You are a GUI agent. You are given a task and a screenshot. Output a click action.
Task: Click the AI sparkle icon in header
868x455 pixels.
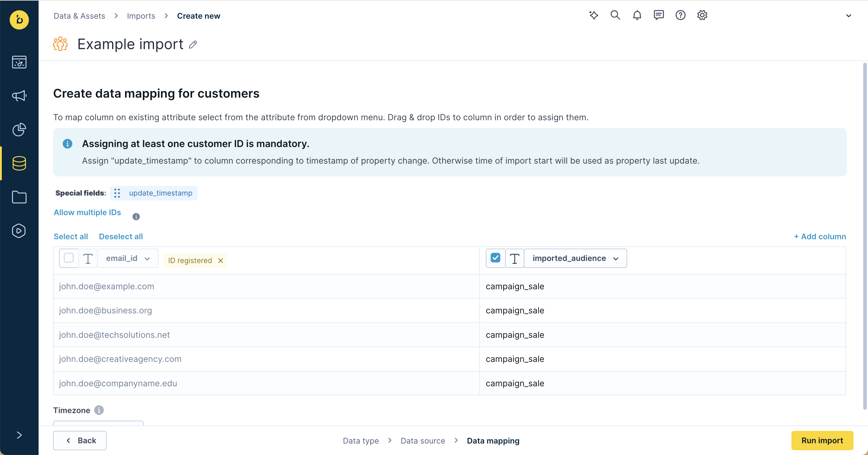[594, 15]
